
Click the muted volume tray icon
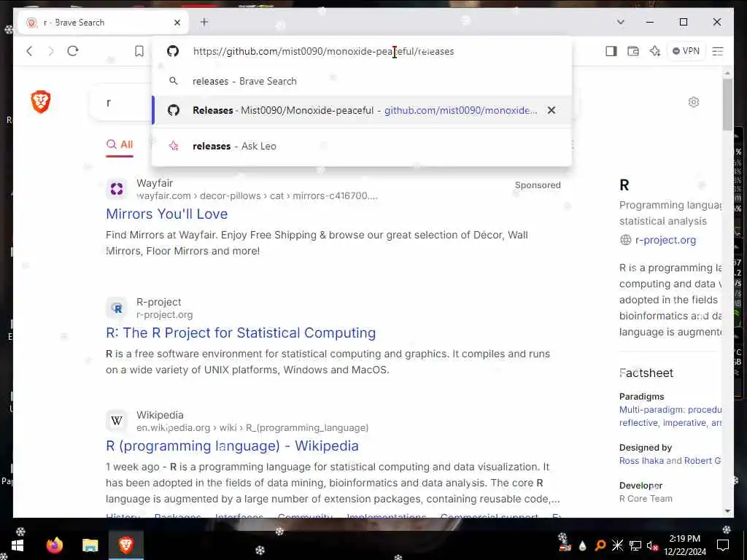[652, 545]
